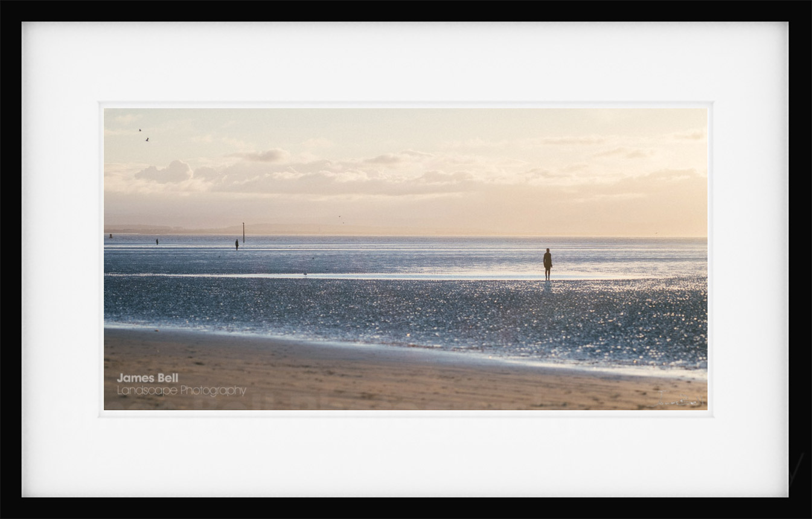Image resolution: width=812 pixels, height=519 pixels.
Task: Click the small bird on the mid-water
Action: [x=305, y=273]
